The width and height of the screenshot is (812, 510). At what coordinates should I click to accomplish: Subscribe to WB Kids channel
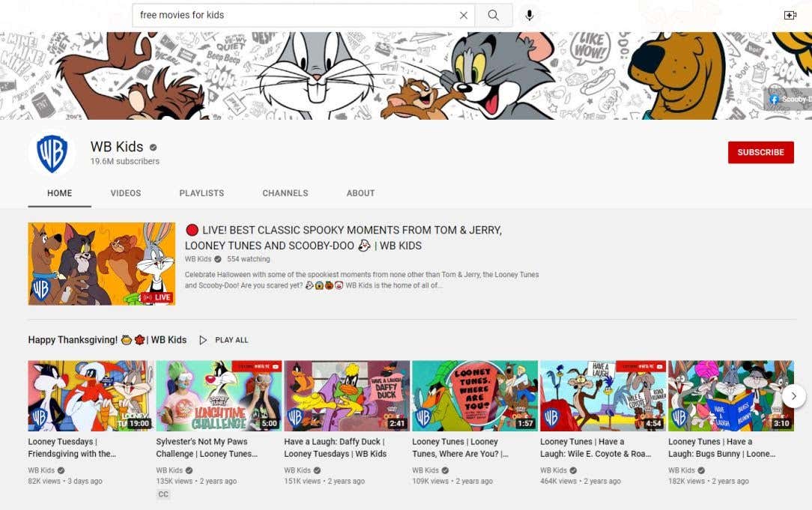point(760,152)
